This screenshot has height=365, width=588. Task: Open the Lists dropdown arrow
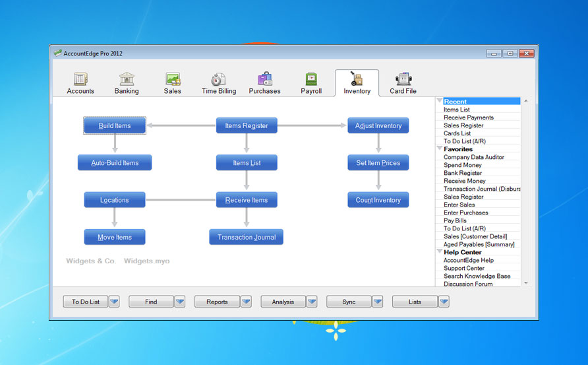coord(444,302)
